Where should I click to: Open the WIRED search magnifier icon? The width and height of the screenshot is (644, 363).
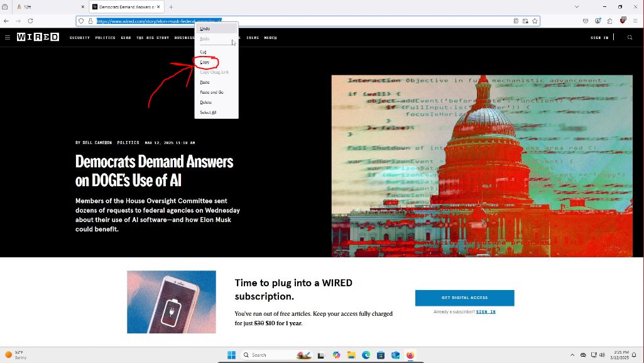point(630,37)
